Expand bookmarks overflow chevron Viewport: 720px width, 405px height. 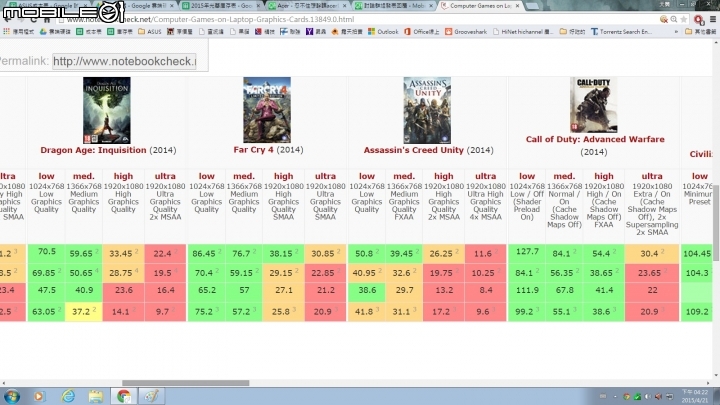click(x=676, y=32)
